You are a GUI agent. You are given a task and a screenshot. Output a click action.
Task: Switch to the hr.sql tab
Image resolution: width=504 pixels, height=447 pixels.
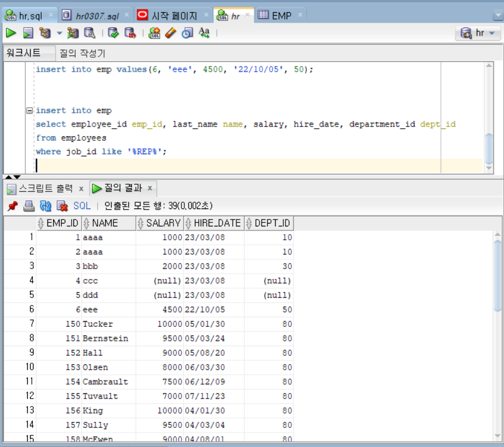click(30, 16)
